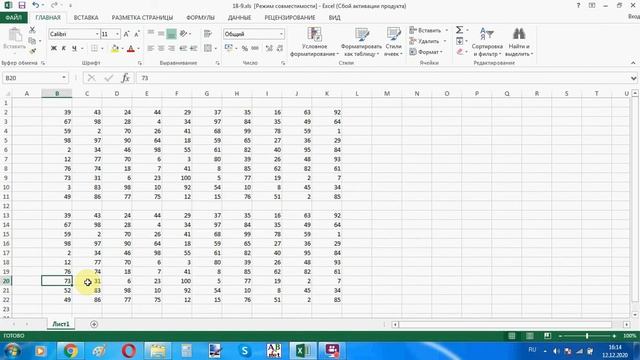Click the Windows Start button
640x360 pixels.
(x=12, y=351)
